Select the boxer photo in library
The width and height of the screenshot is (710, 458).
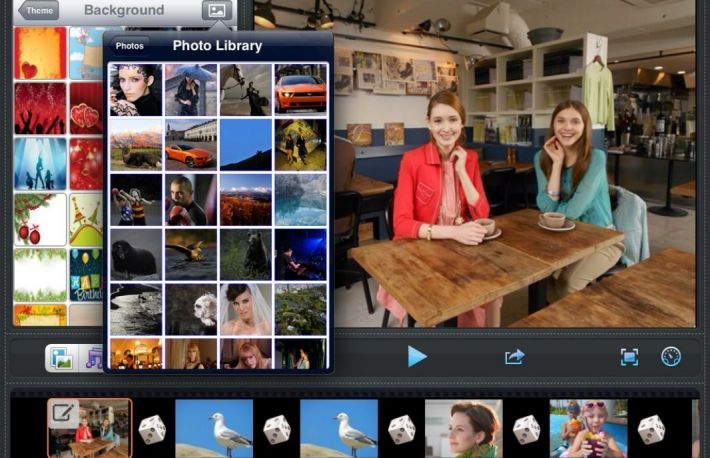(x=190, y=199)
